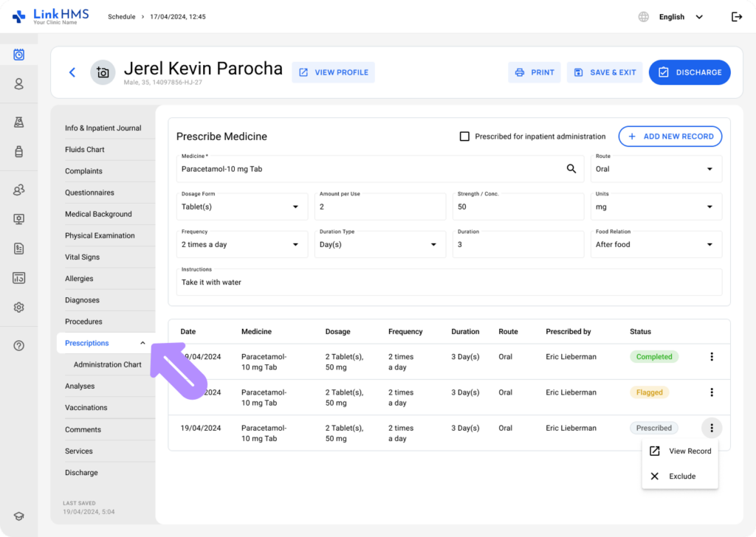
Task: Expand the Frequency dropdown
Action: (243, 244)
